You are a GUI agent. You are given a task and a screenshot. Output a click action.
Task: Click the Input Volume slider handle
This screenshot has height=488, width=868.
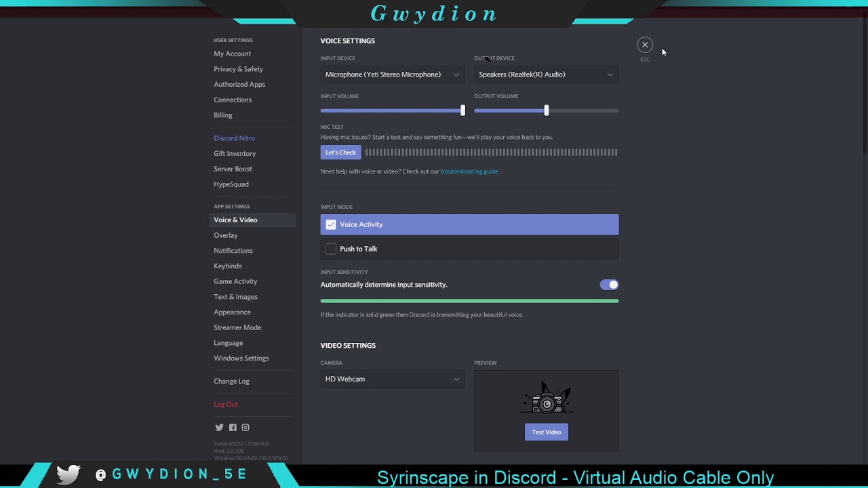(x=463, y=110)
